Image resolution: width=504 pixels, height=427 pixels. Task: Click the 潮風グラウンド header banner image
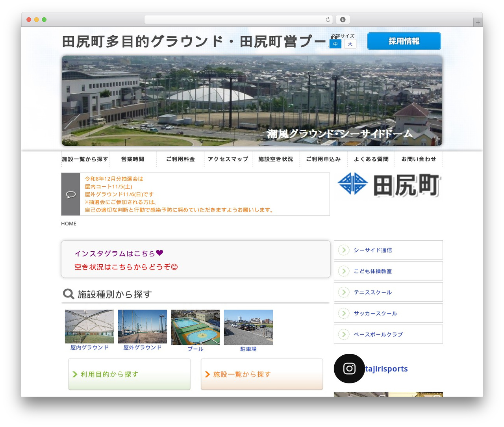click(252, 100)
